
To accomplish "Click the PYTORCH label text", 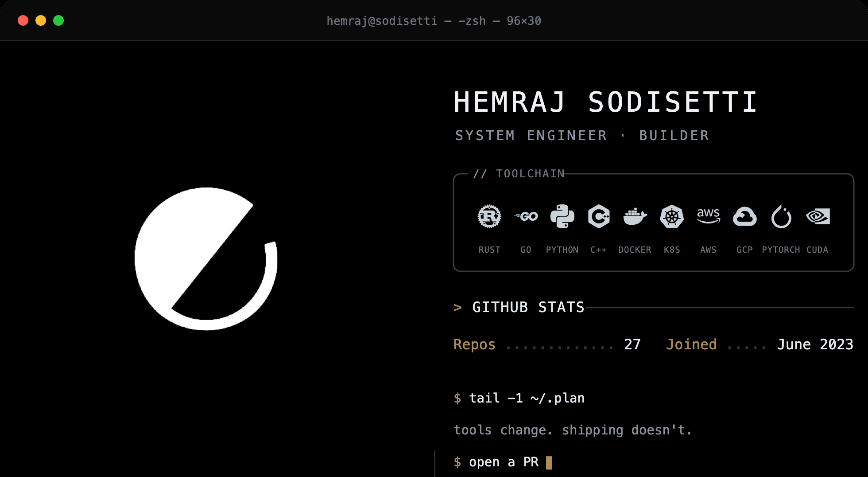I will click(781, 250).
